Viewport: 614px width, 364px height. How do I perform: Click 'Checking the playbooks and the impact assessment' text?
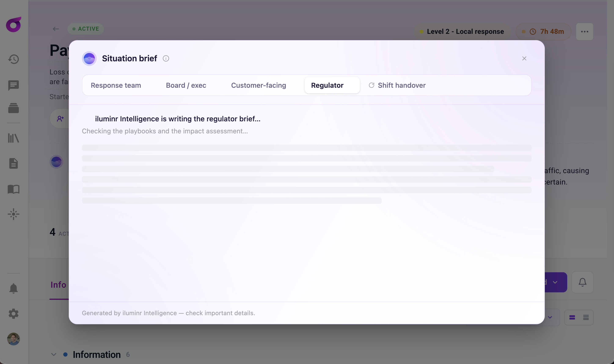click(x=165, y=131)
